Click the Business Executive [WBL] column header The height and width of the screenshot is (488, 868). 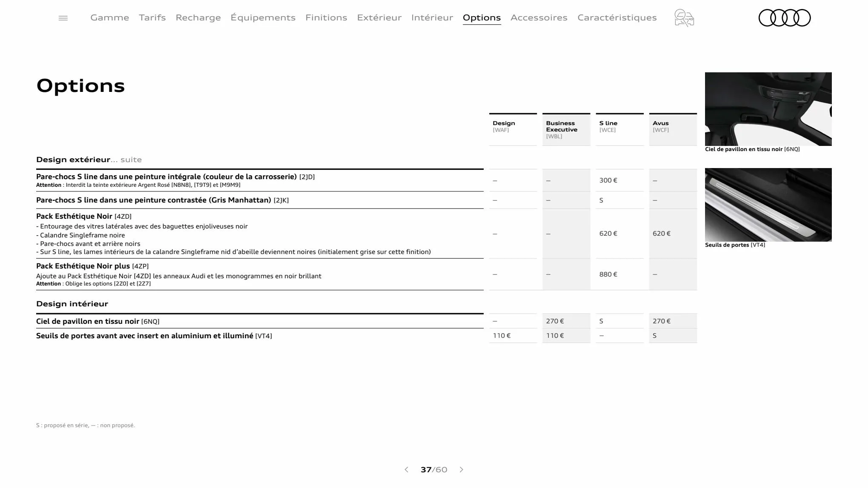(566, 129)
